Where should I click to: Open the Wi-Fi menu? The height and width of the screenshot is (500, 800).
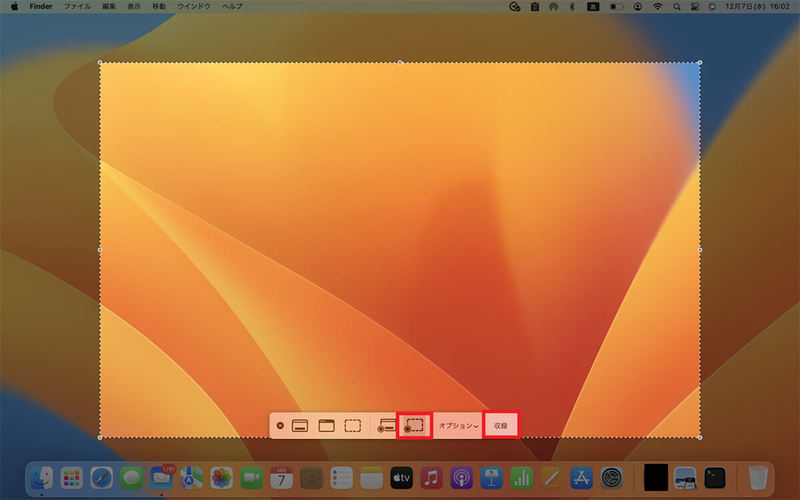pyautogui.click(x=658, y=7)
